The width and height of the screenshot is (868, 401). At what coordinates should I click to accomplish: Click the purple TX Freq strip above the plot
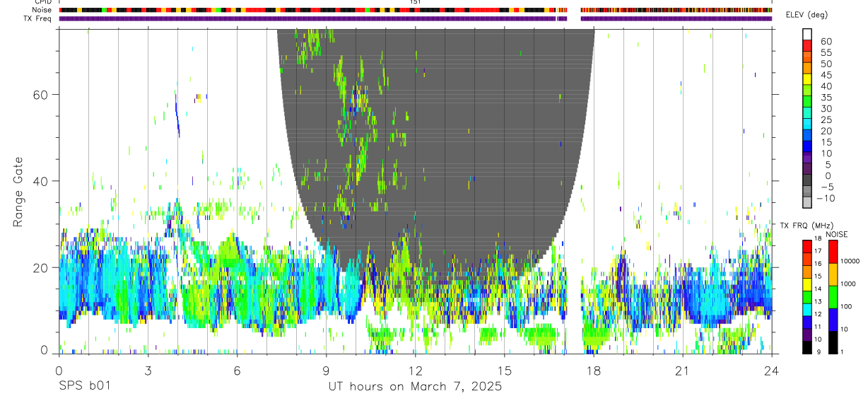click(416, 18)
